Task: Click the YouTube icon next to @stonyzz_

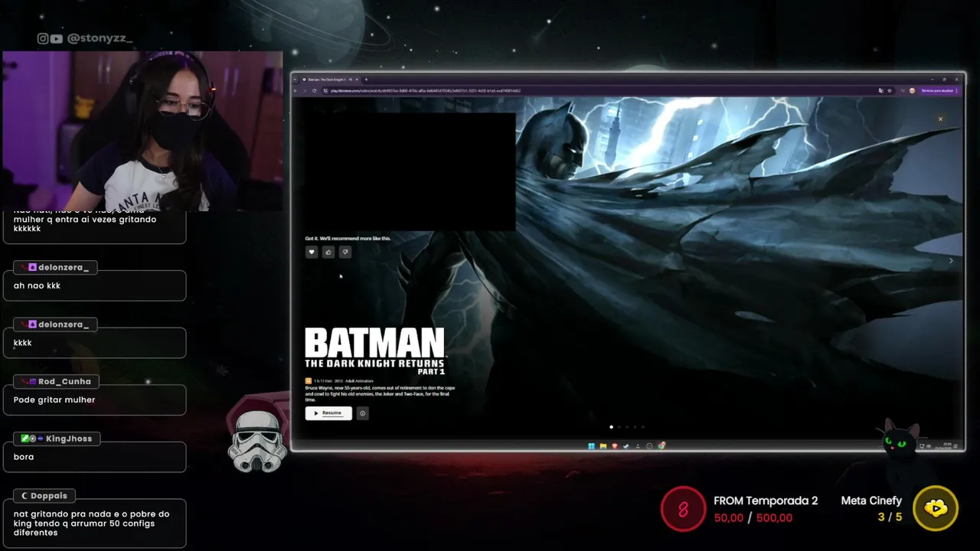Action: (x=56, y=38)
